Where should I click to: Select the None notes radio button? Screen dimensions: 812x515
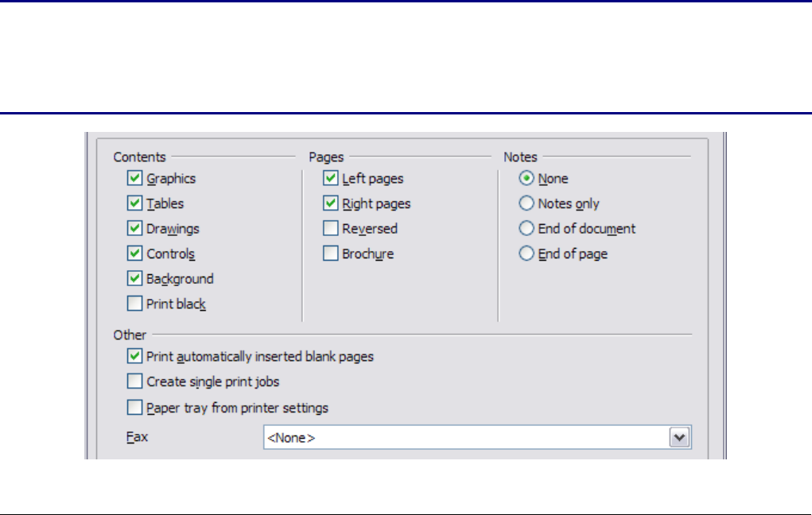pyautogui.click(x=526, y=179)
